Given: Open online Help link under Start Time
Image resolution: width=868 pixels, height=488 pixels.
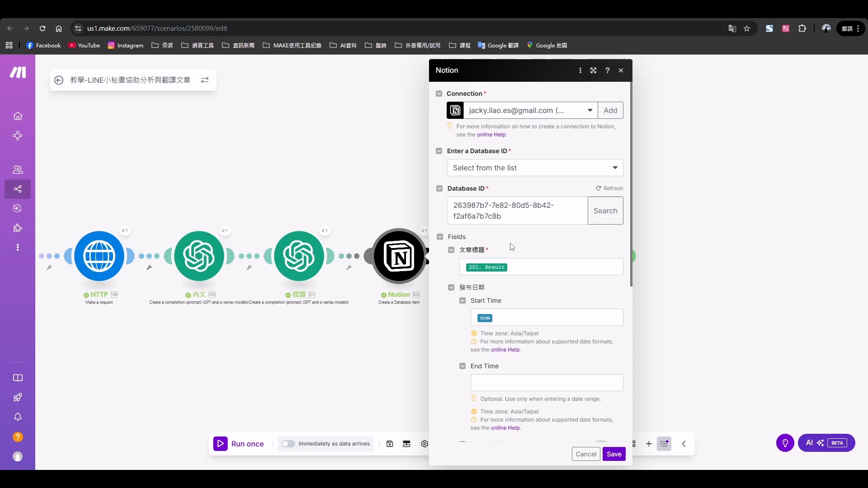Looking at the screenshot, I should point(505,350).
